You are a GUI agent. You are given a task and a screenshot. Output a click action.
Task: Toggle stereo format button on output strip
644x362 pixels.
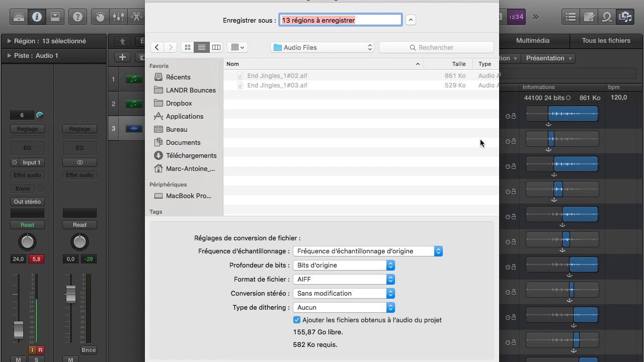[x=79, y=162]
